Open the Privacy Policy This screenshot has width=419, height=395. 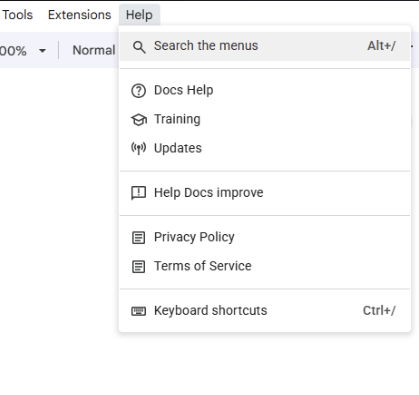265,237
